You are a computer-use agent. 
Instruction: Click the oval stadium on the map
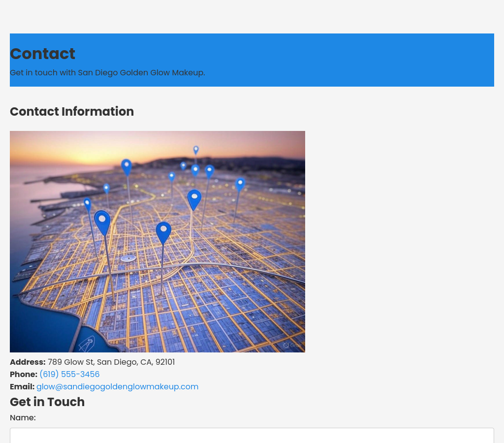click(128, 258)
